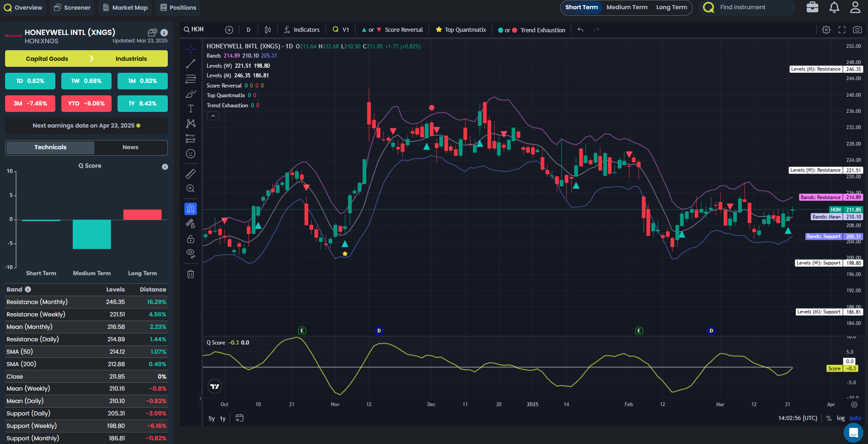Show Band column info tooltip

(28, 289)
